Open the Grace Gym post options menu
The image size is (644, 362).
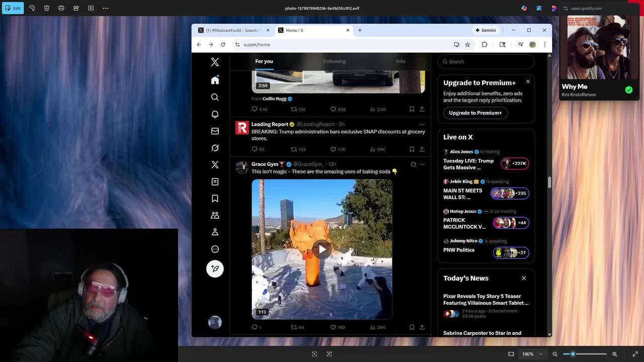click(x=422, y=164)
